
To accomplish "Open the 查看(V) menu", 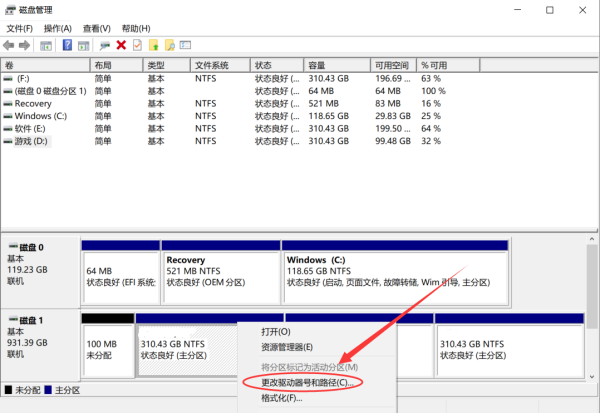I will [x=96, y=28].
